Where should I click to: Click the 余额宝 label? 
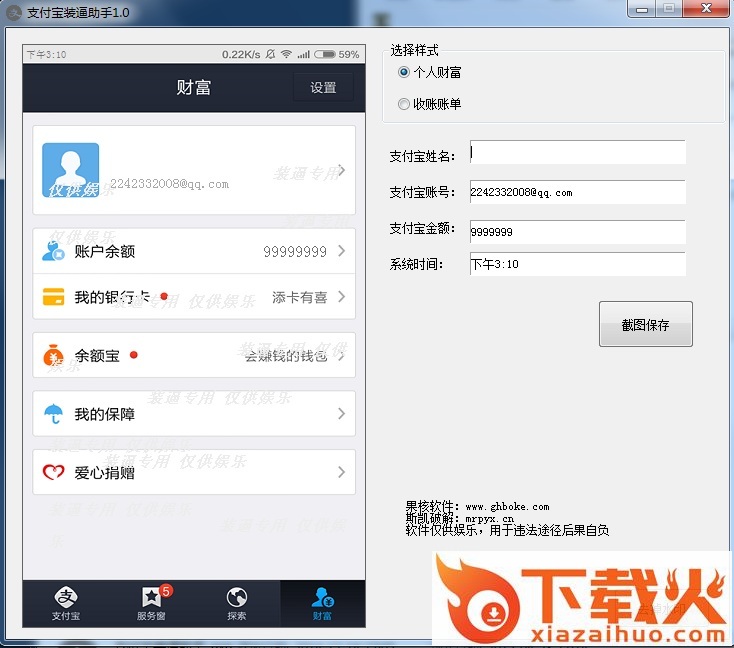tap(97, 356)
